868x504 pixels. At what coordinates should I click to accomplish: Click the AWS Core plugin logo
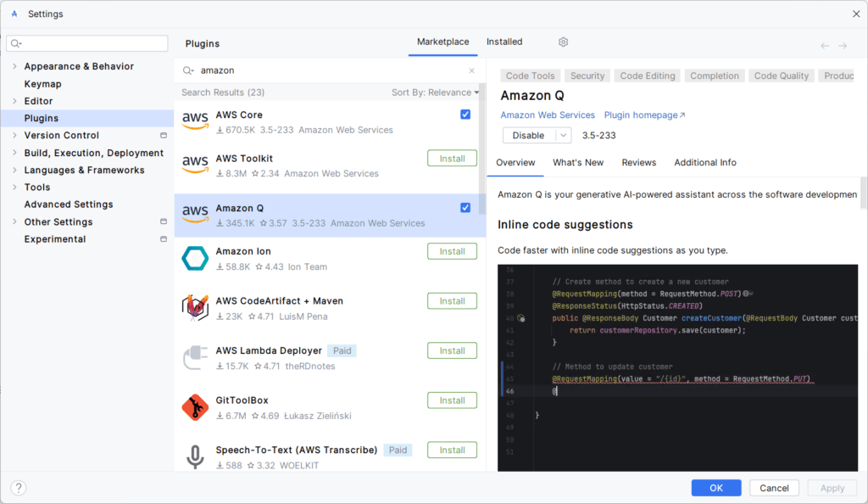pos(196,120)
